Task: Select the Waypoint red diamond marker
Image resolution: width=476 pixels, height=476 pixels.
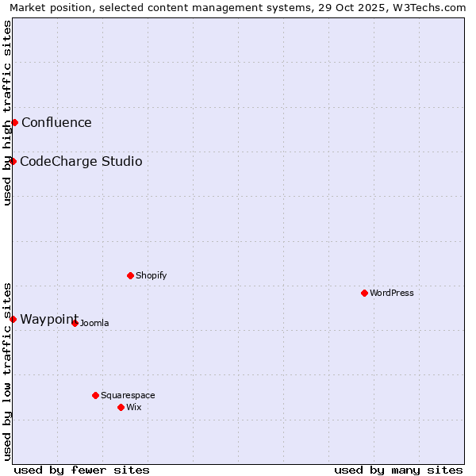Action: coord(13,319)
